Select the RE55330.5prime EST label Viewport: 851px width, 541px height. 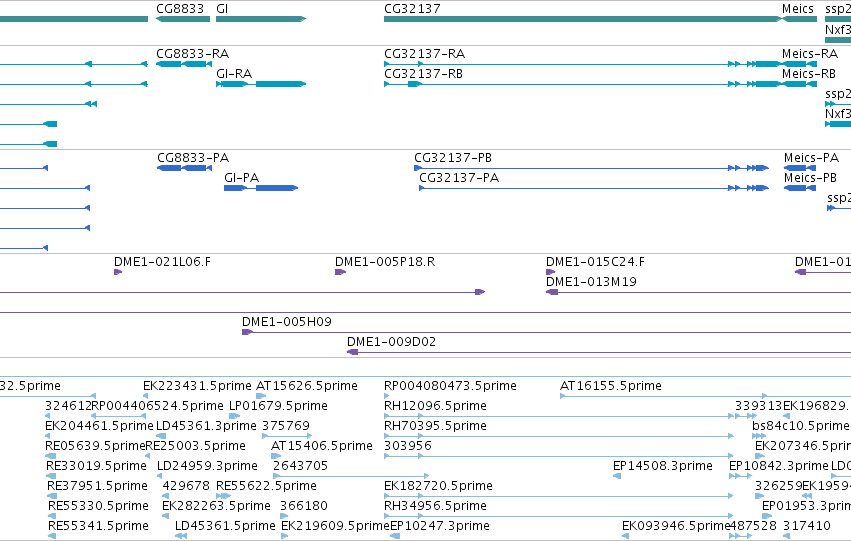98,506
